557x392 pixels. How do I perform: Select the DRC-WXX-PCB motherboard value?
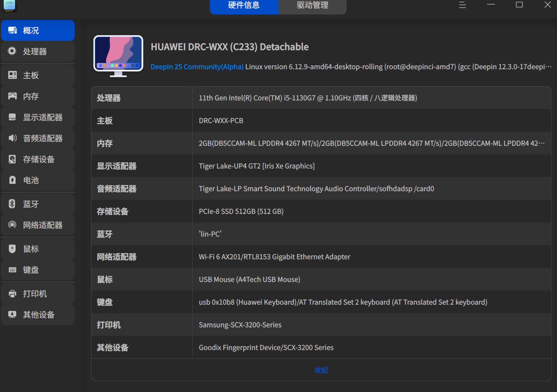pyautogui.click(x=221, y=121)
